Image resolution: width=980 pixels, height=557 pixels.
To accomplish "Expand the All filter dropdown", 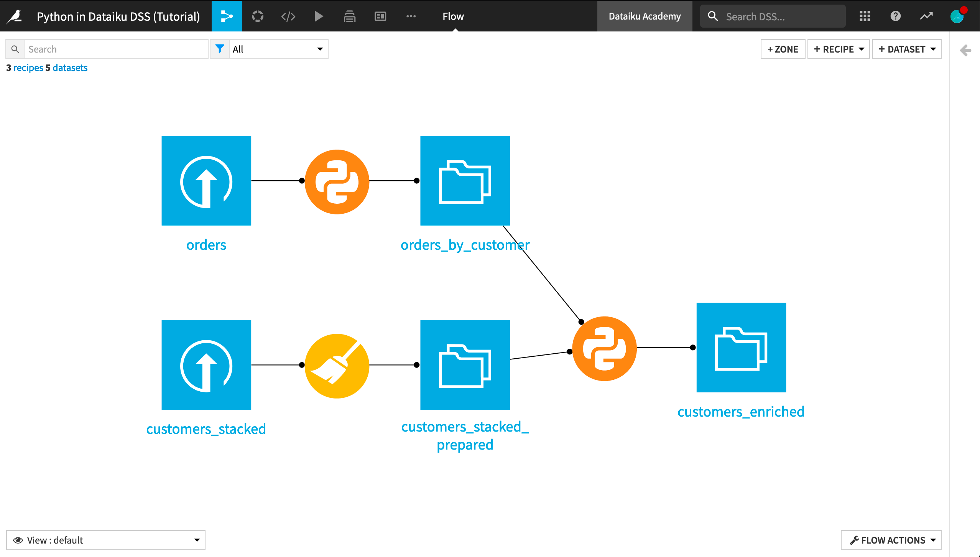I will tap(320, 48).
